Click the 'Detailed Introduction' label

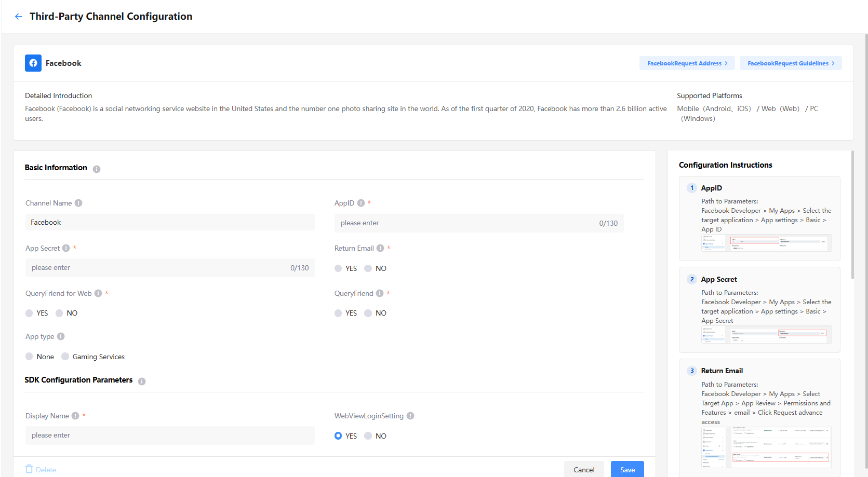(x=58, y=96)
